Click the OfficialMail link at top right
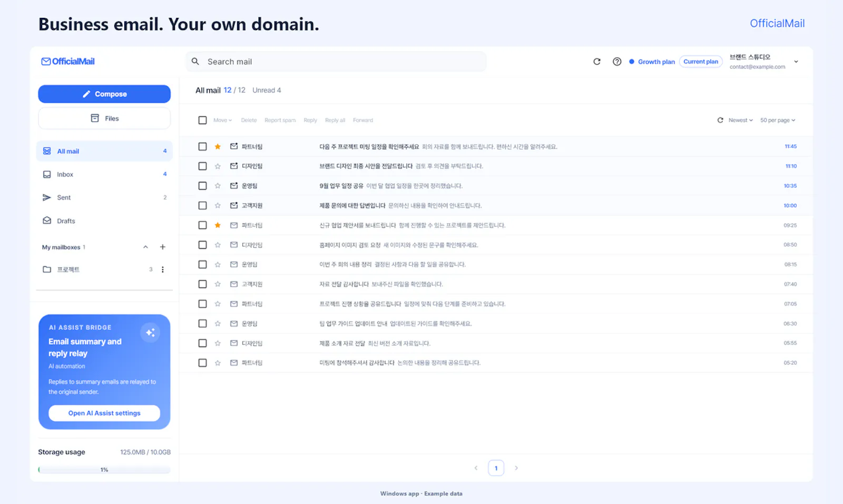Viewport: 843px width, 504px height. tap(777, 23)
